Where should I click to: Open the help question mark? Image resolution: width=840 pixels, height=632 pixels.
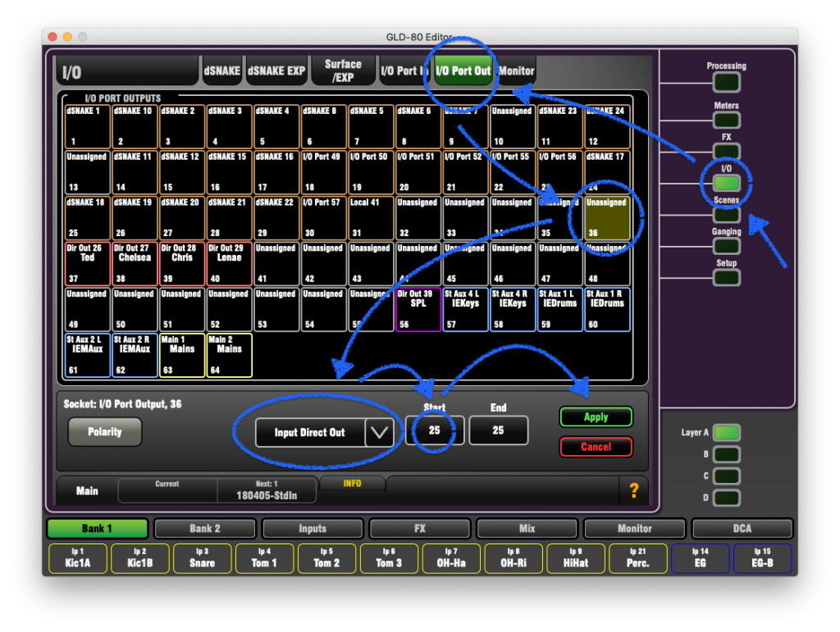634,491
